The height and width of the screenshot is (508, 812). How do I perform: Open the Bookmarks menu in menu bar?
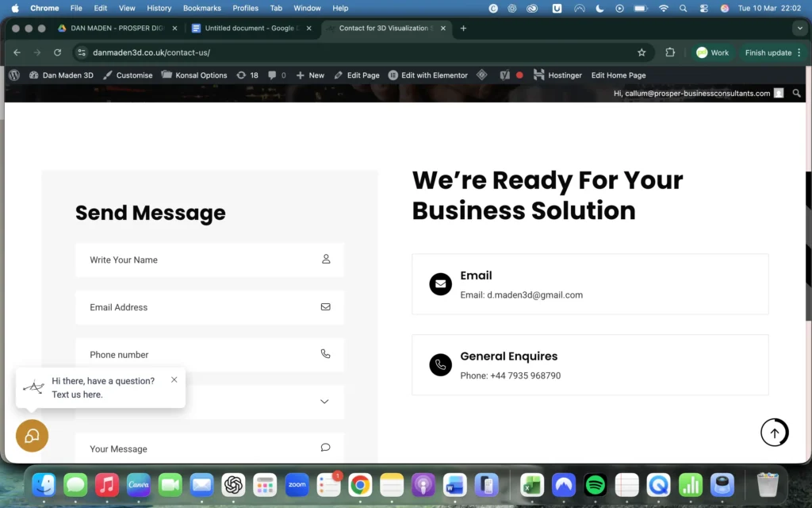pyautogui.click(x=201, y=8)
